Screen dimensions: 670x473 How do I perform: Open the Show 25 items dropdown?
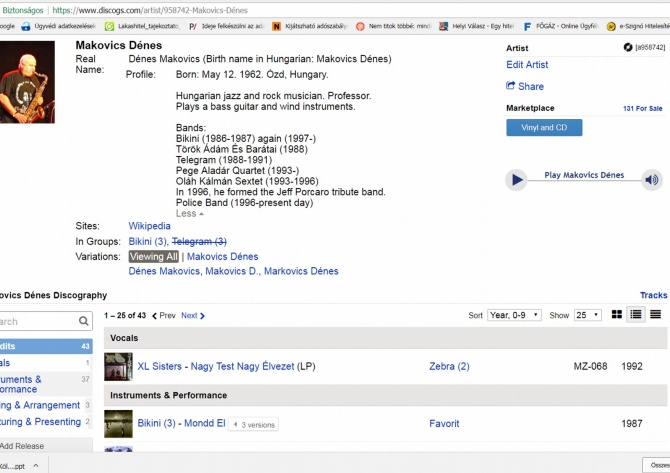(x=588, y=315)
